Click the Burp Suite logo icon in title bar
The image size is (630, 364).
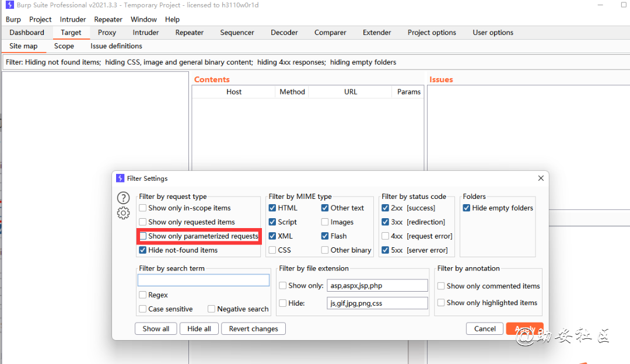click(10, 5)
